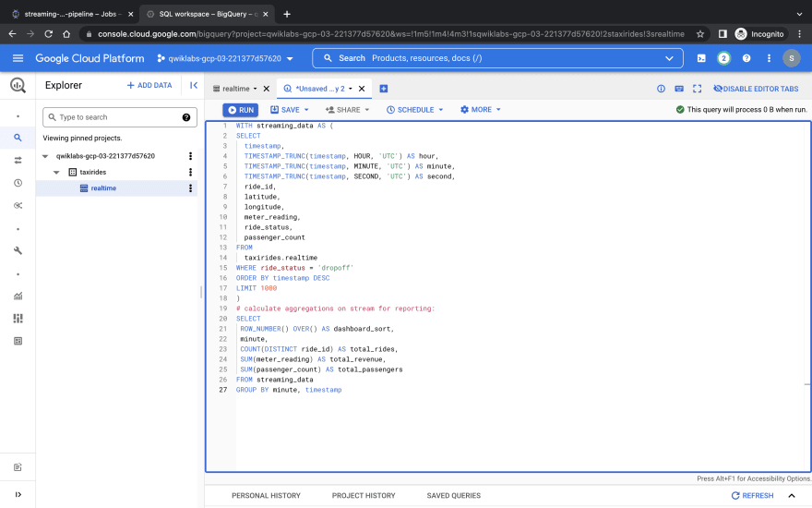Image resolution: width=812 pixels, height=508 pixels.
Task: Open the main navigation hamburger menu
Action: pyautogui.click(x=18, y=58)
